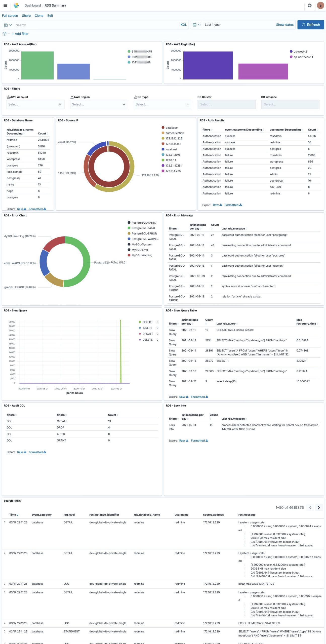Open the AWS Account filter dropdown
Screen dimensions: 326x644
coord(35,104)
